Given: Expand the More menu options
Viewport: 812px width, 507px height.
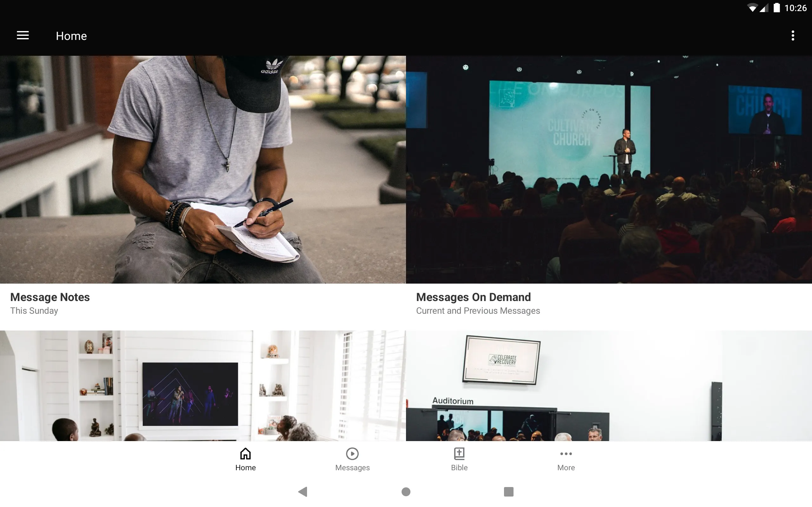Looking at the screenshot, I should pyautogui.click(x=566, y=459).
